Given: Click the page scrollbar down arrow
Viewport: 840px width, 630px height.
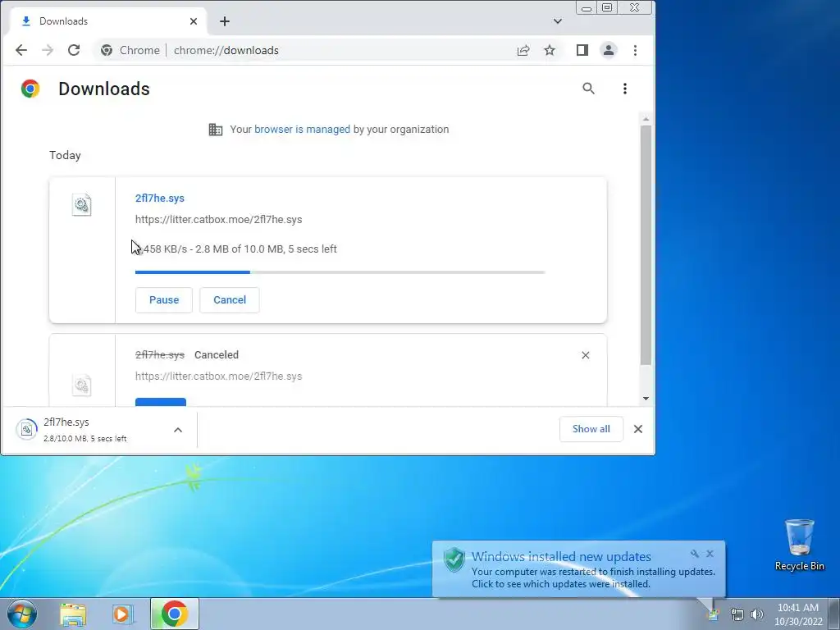Looking at the screenshot, I should pyautogui.click(x=646, y=399).
